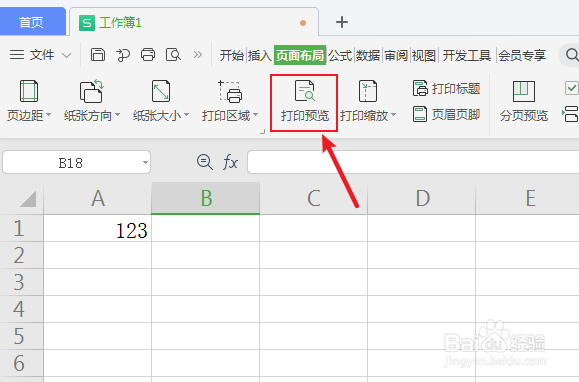
Task: Open page setup dialog launcher corner icon
Action: (x=262, y=131)
